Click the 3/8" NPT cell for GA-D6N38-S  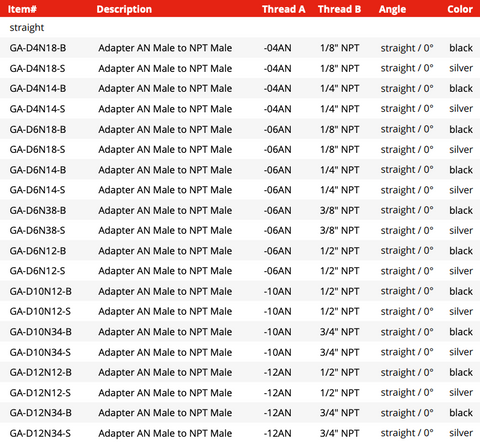point(340,230)
